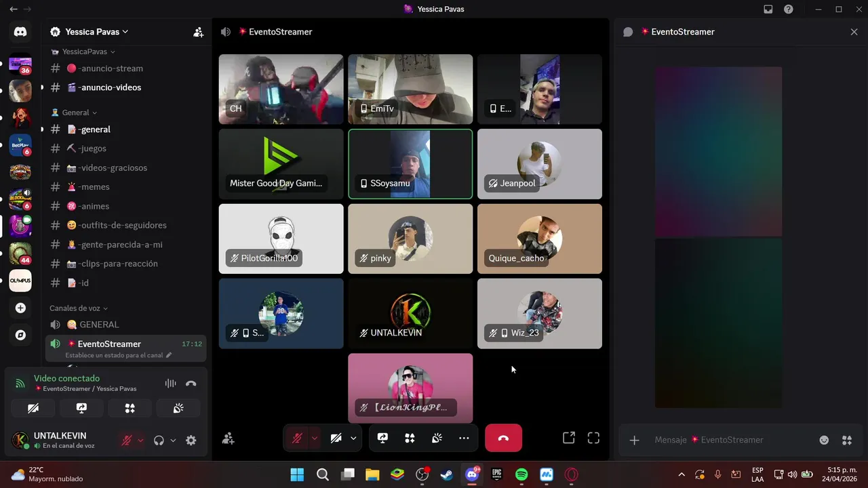Select Quique_cacho participant tile
The height and width of the screenshot is (488, 868).
(x=539, y=239)
